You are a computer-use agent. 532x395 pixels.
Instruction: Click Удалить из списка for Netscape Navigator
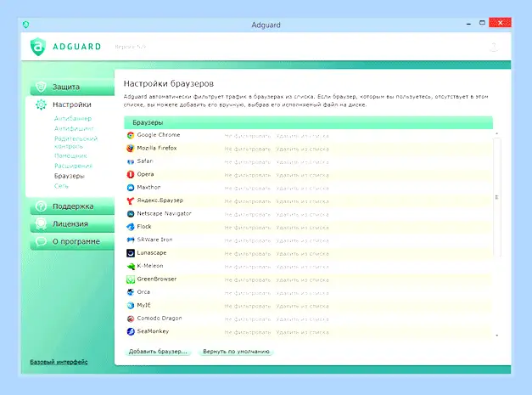302,215
